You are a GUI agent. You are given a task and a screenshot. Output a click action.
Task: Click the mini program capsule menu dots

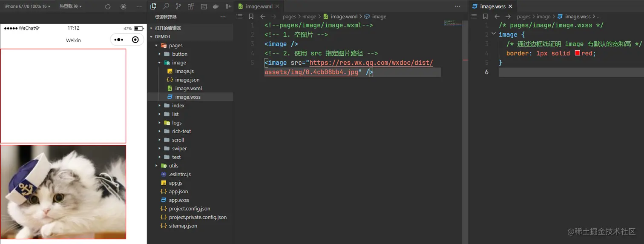(119, 40)
